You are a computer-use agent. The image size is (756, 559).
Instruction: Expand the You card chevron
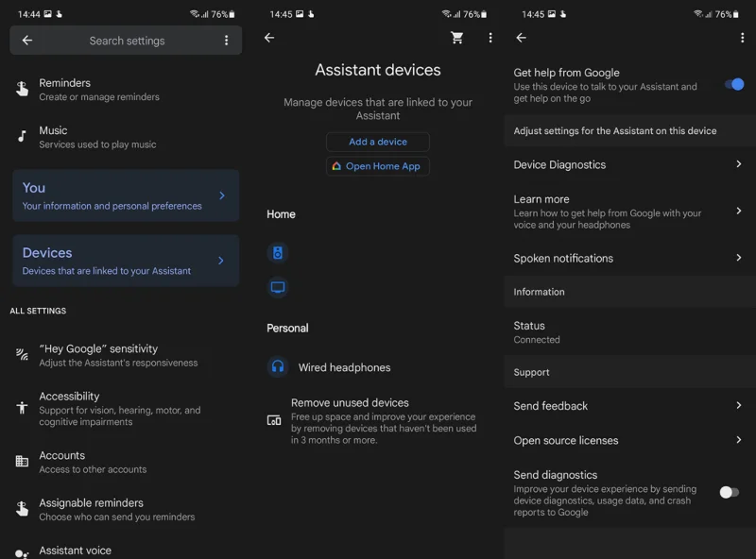[222, 195]
